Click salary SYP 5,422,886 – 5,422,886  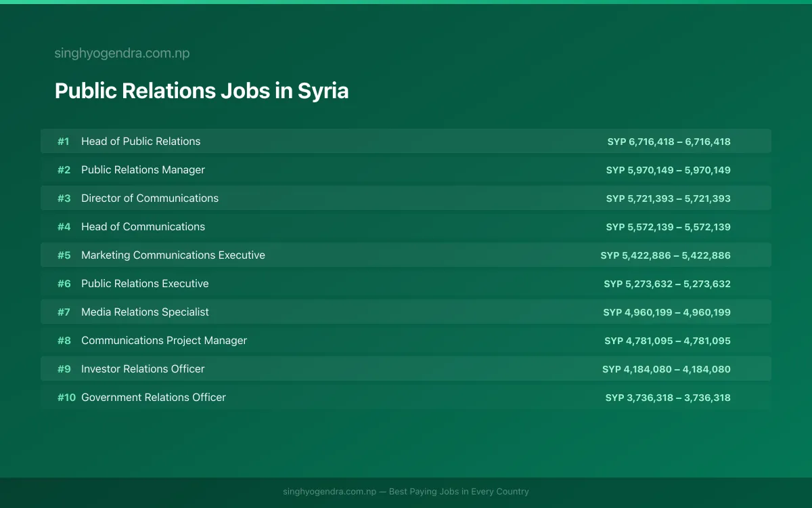[666, 255]
